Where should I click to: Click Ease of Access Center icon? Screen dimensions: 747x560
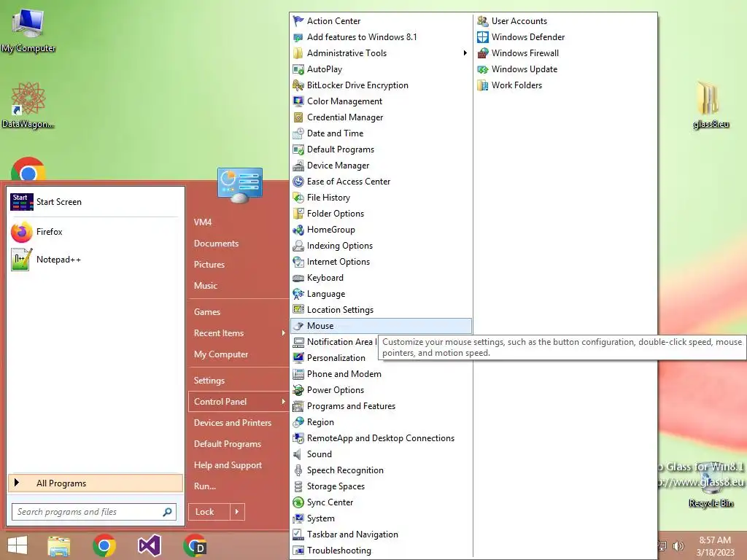(x=298, y=182)
